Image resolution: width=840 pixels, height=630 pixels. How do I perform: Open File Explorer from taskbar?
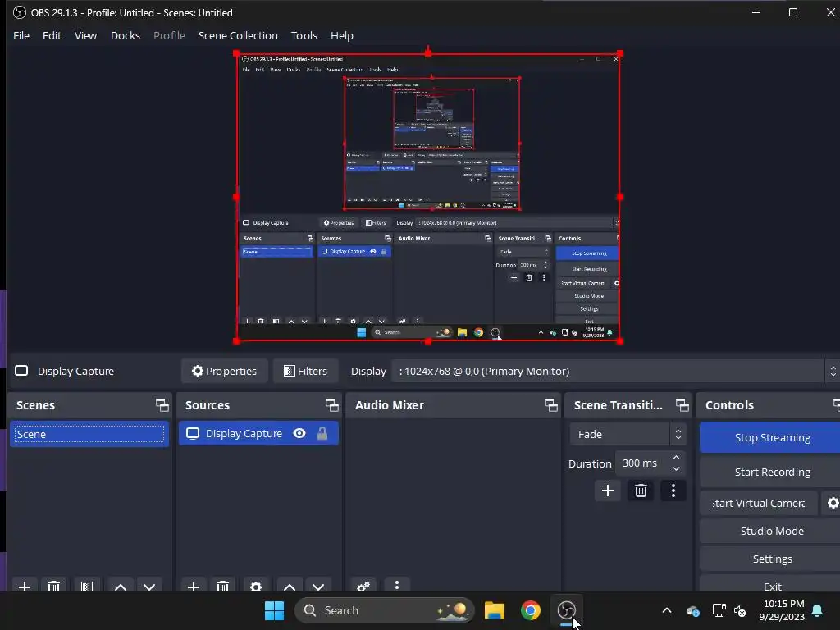click(495, 610)
